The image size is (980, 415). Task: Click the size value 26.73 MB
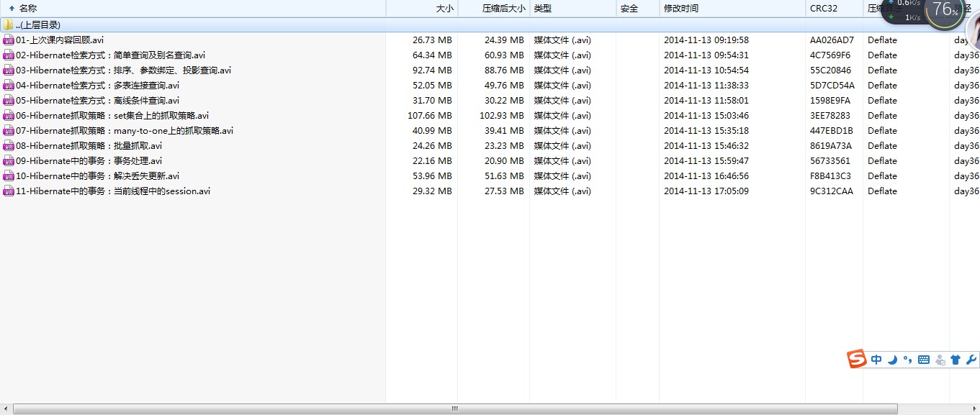pyautogui.click(x=432, y=40)
